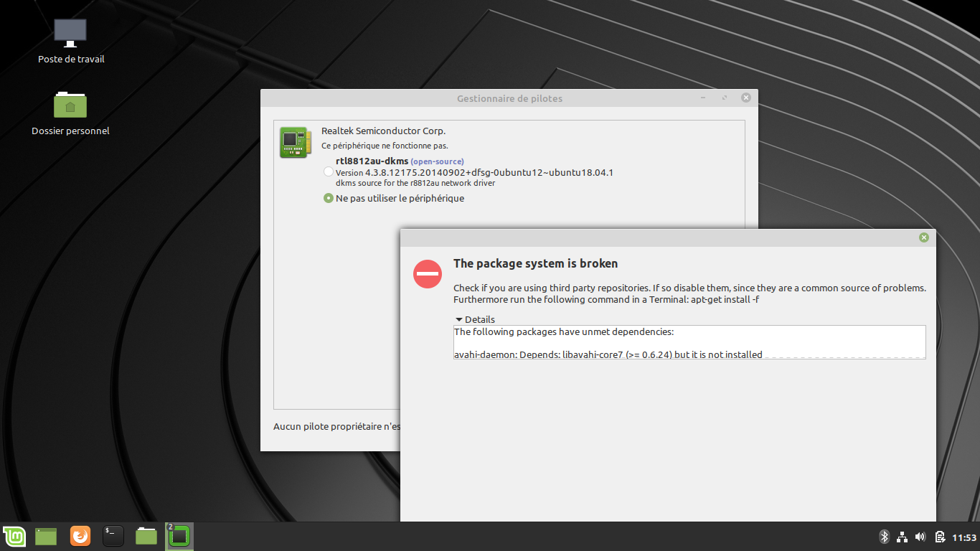
Task: Close the package system broken dialog
Action: point(924,237)
